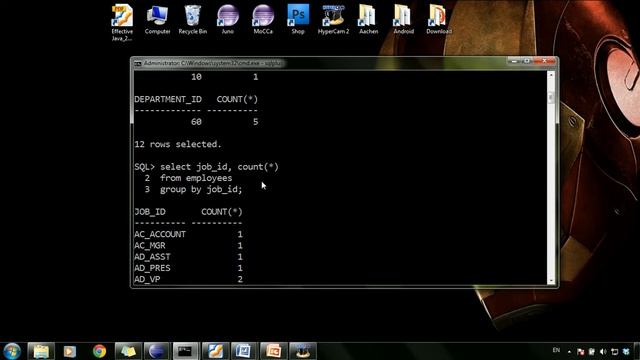Click the cmd window title bar text
Screen dimensions: 640x360
click(x=212, y=63)
